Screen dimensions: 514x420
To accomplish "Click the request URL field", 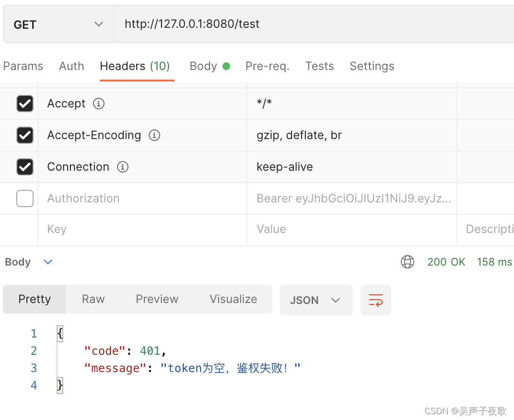I will (x=314, y=24).
